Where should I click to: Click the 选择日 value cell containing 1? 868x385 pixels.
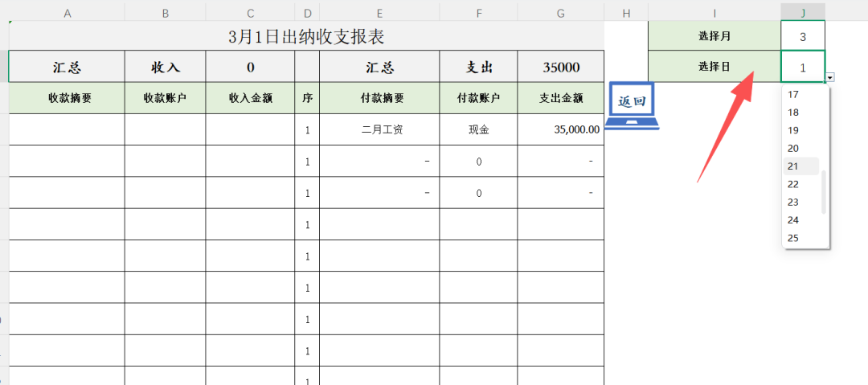pyautogui.click(x=802, y=68)
